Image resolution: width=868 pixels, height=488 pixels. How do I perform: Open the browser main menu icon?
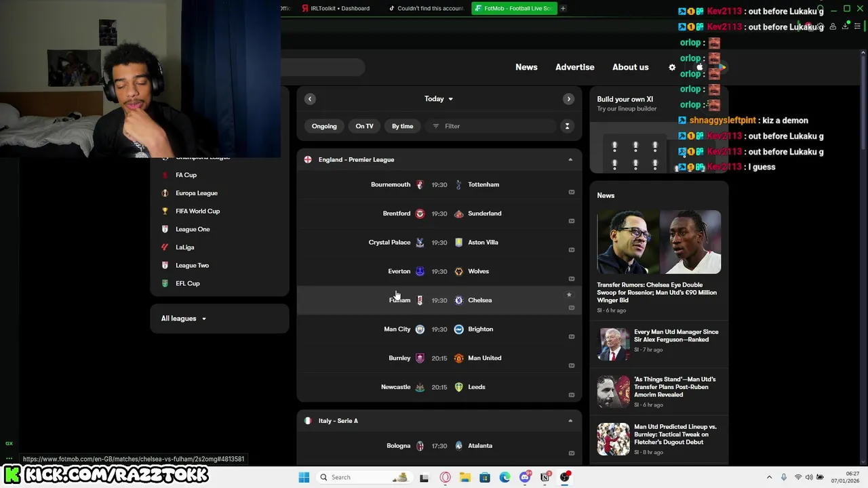click(857, 26)
